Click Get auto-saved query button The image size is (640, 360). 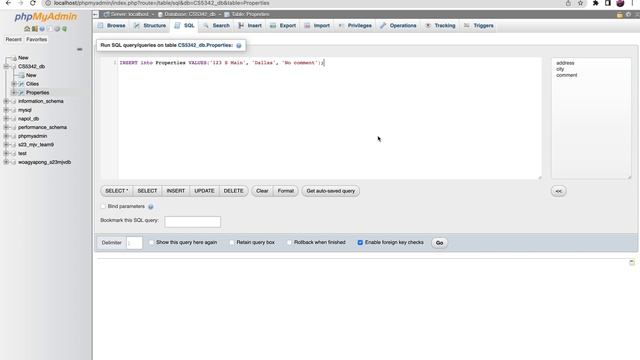pos(331,191)
